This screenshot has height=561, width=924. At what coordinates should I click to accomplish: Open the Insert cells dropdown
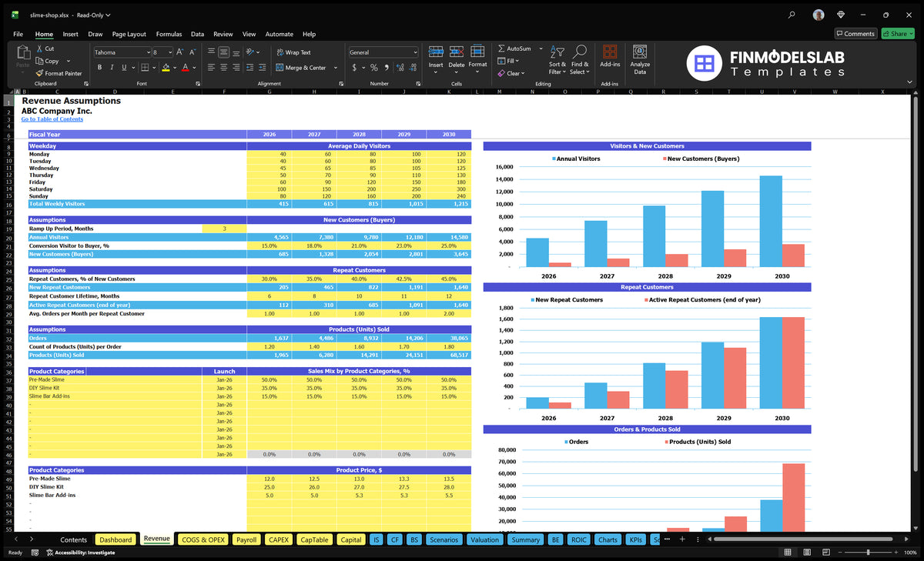coord(436,72)
